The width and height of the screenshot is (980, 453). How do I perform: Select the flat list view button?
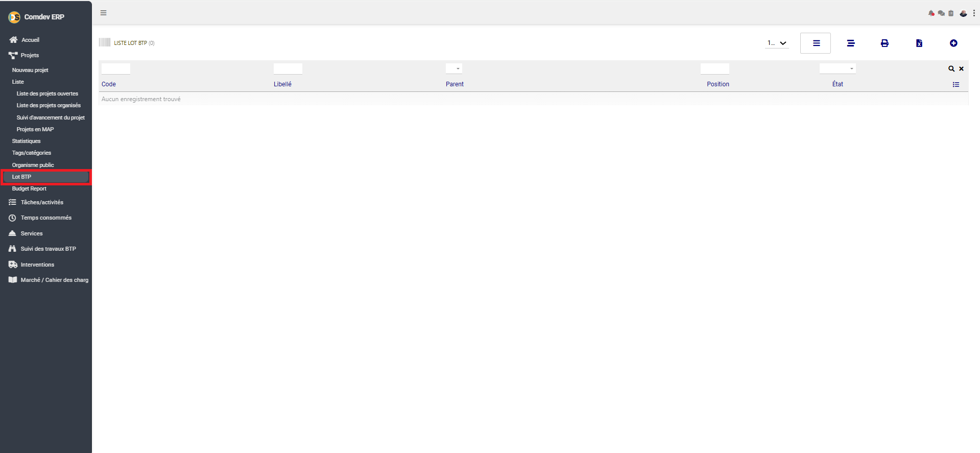click(816, 43)
